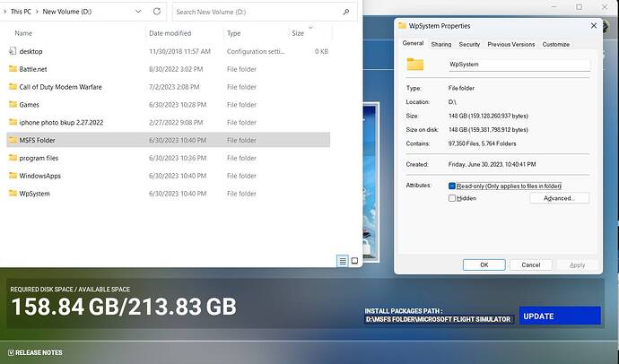The height and width of the screenshot is (364, 619).
Task: Click the MSFS Folder icon
Action: pos(13,140)
